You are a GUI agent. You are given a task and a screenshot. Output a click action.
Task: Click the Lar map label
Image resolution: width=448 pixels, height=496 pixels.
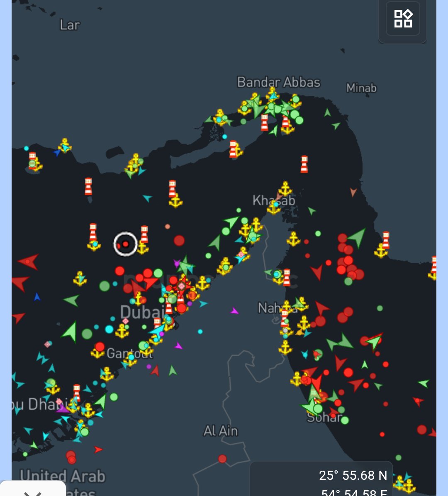(x=70, y=24)
